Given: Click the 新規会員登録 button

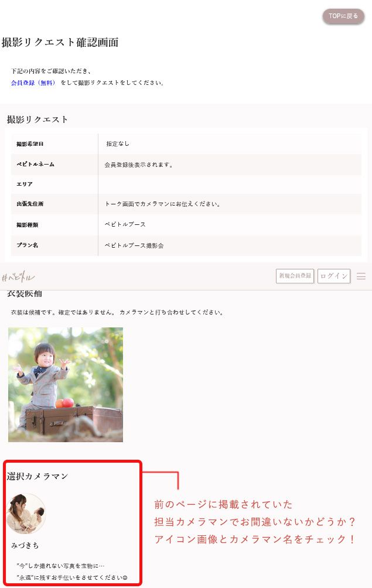Looking at the screenshot, I should 295,276.
